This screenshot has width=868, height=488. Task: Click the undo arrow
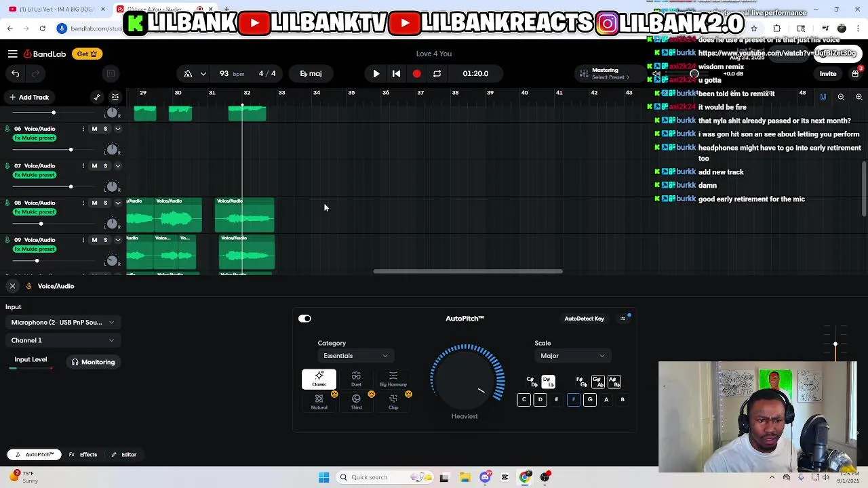(16, 73)
